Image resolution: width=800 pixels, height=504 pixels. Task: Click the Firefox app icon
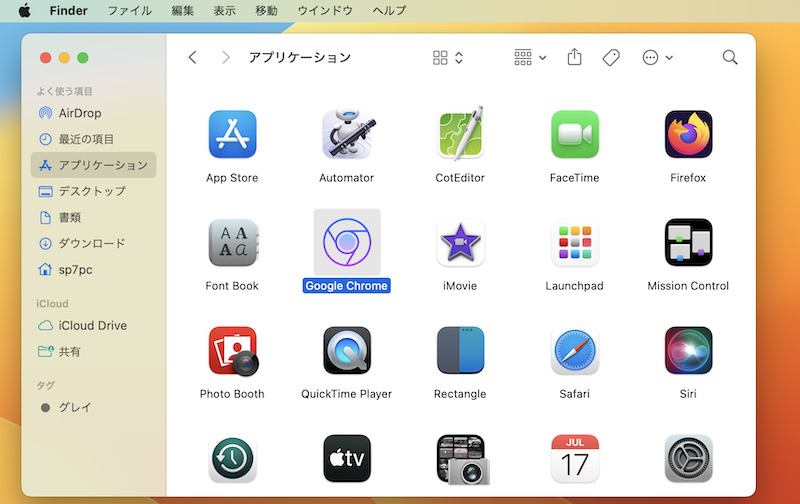coord(688,135)
